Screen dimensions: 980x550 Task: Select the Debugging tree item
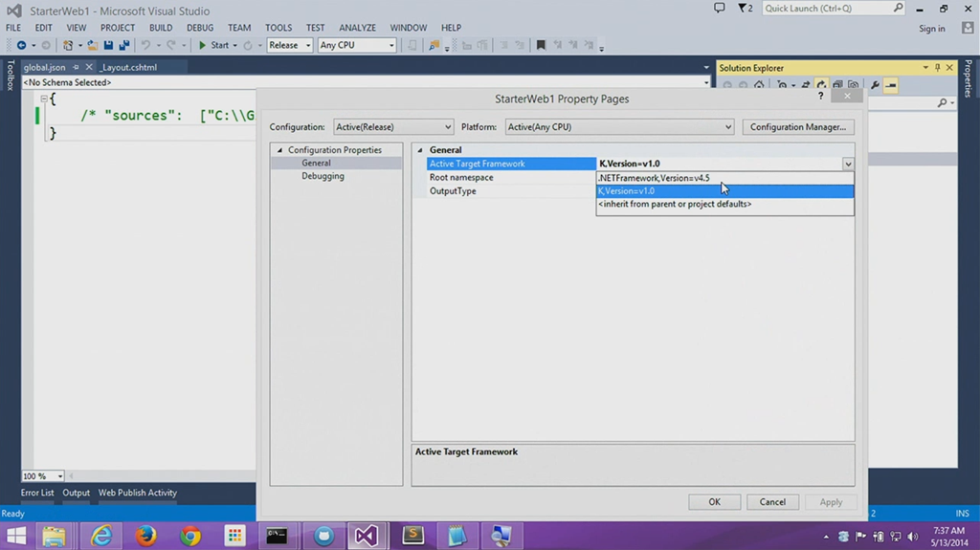click(323, 176)
